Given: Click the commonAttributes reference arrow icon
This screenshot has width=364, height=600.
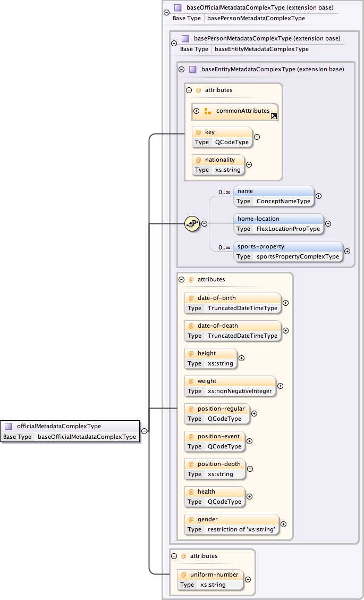Looking at the screenshot, I should coord(274,116).
